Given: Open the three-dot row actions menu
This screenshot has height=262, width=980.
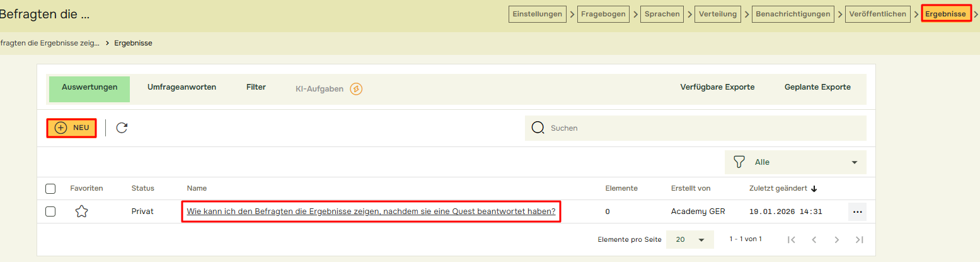Looking at the screenshot, I should [856, 212].
